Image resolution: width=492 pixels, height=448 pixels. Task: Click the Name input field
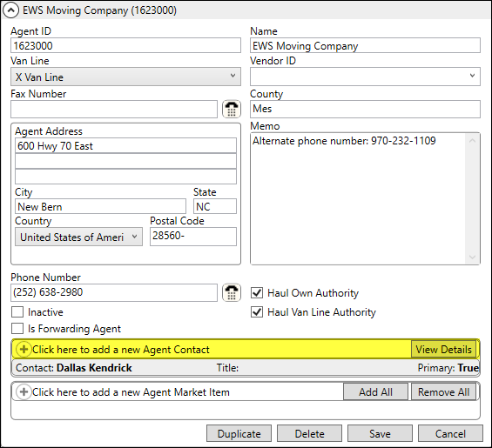coord(365,46)
